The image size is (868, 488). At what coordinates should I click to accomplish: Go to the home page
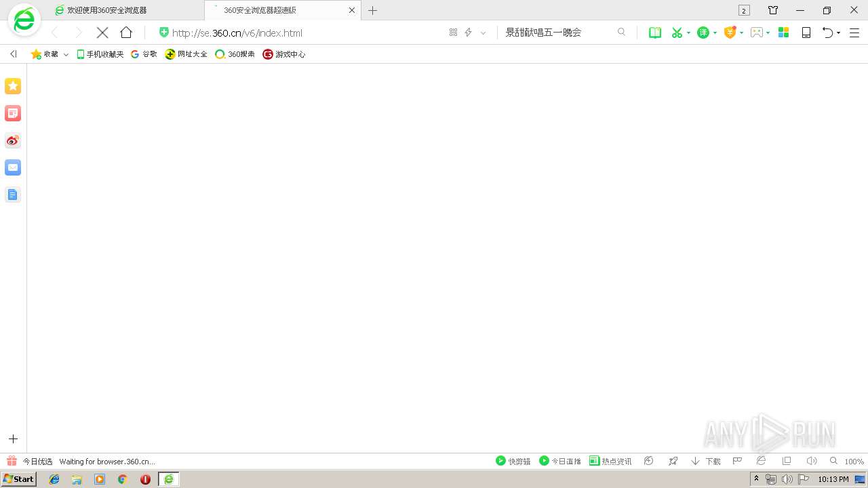[x=126, y=33]
